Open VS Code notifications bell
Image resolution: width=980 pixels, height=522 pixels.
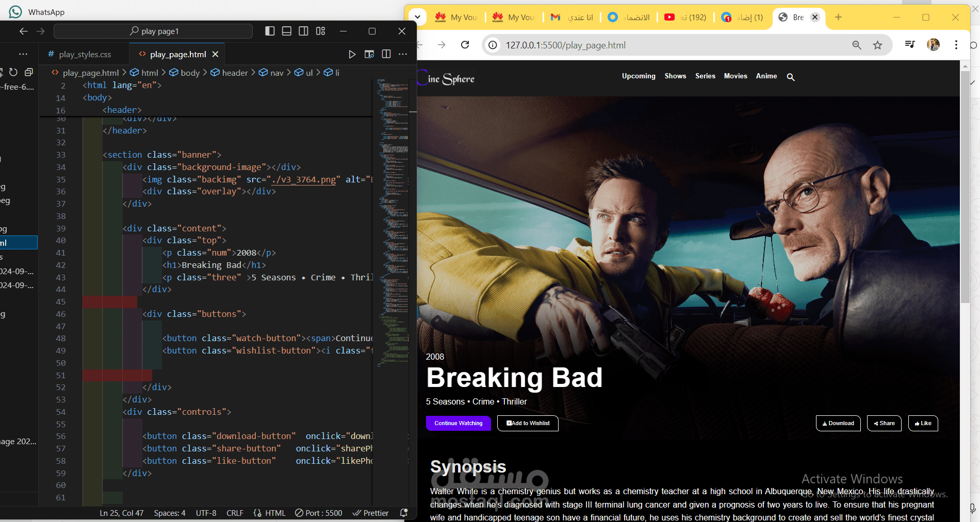click(x=404, y=513)
